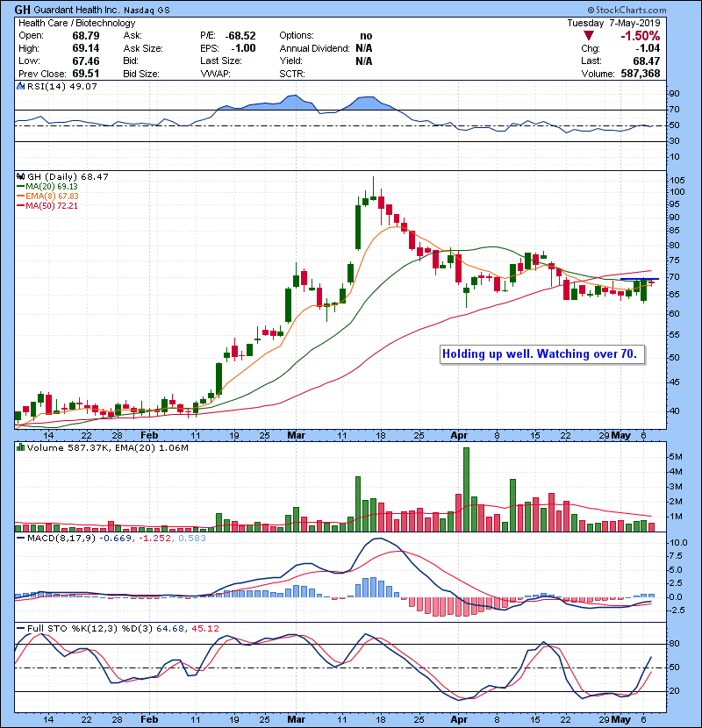Click the 80 stochastic axis label
702x728 pixels.
click(x=674, y=644)
